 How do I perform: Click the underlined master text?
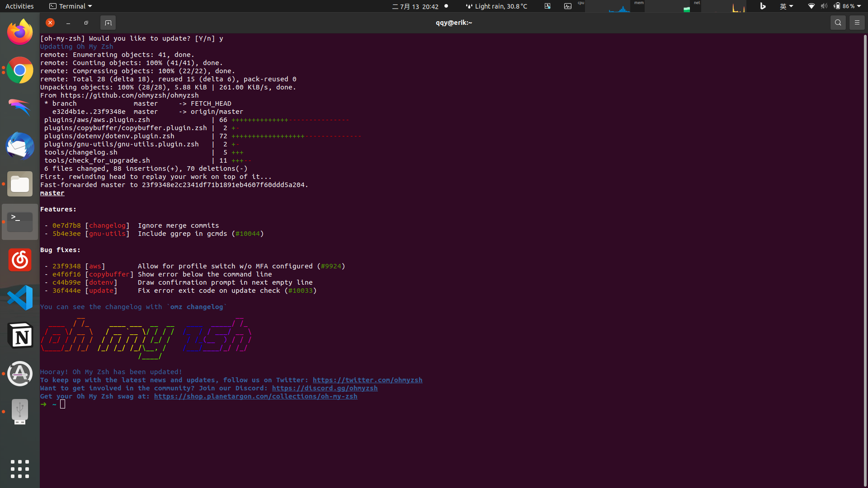(x=52, y=193)
